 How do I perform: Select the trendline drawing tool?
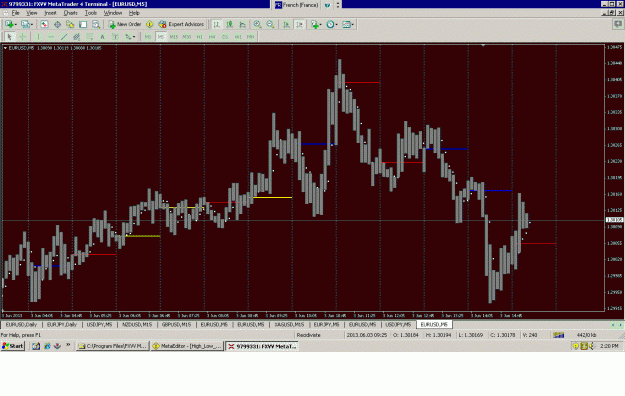point(64,37)
